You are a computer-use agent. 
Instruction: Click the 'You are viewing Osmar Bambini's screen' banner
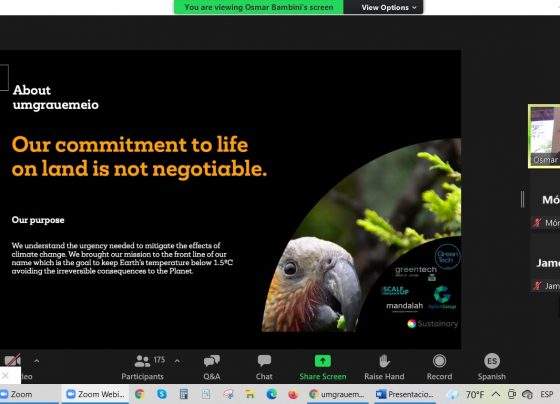point(259,7)
